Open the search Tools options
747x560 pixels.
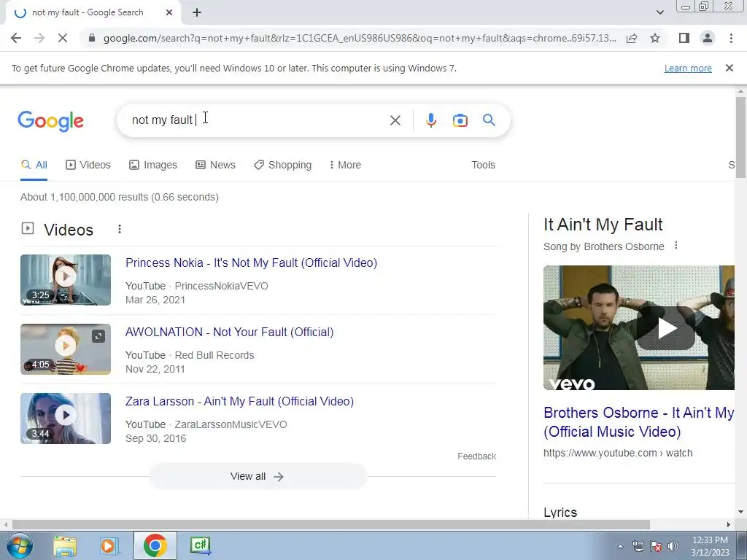483,165
